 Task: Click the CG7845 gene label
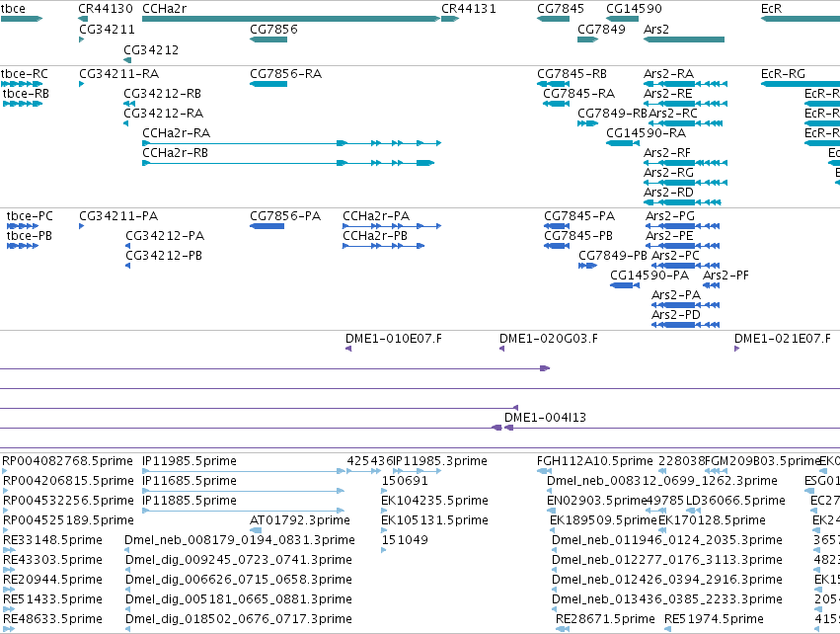tap(561, 9)
